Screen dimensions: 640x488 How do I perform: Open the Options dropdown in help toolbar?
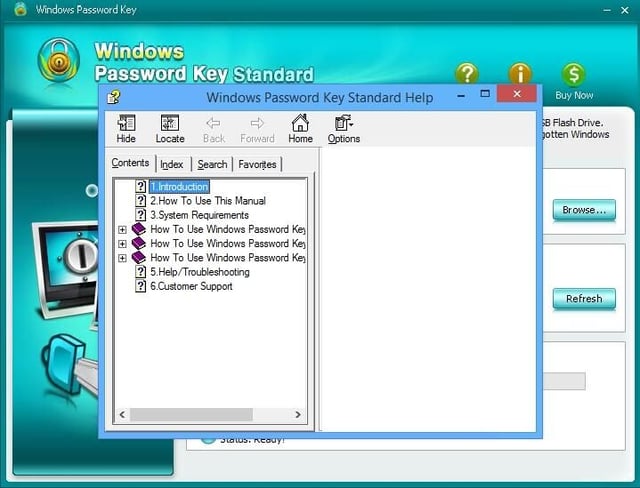[344, 129]
